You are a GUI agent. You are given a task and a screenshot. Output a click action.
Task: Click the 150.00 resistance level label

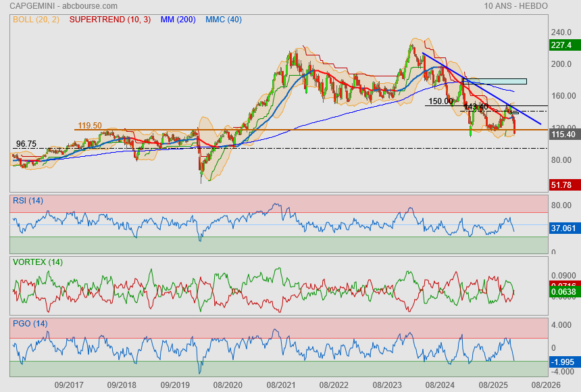point(441,101)
